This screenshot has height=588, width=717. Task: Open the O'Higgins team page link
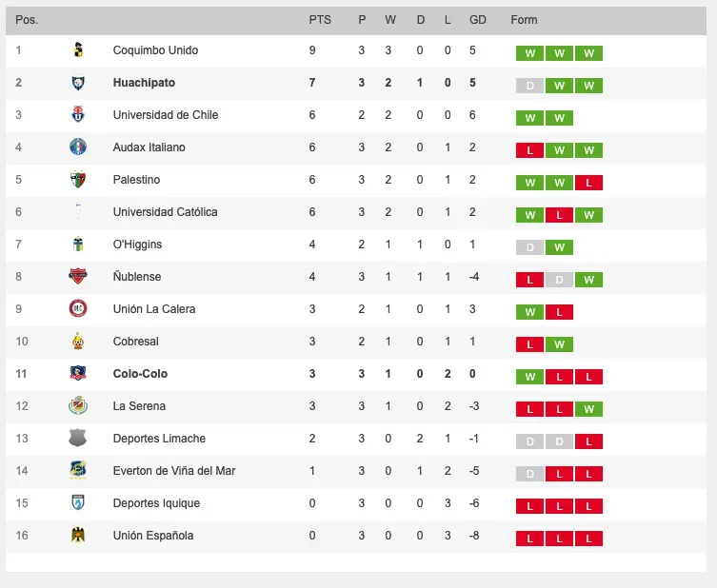137,245
